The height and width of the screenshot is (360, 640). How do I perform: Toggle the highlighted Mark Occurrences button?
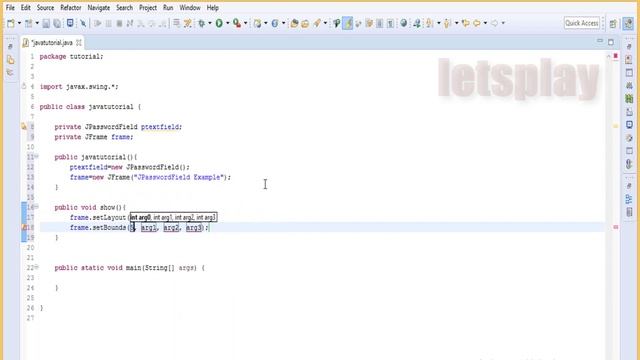tap(348, 23)
